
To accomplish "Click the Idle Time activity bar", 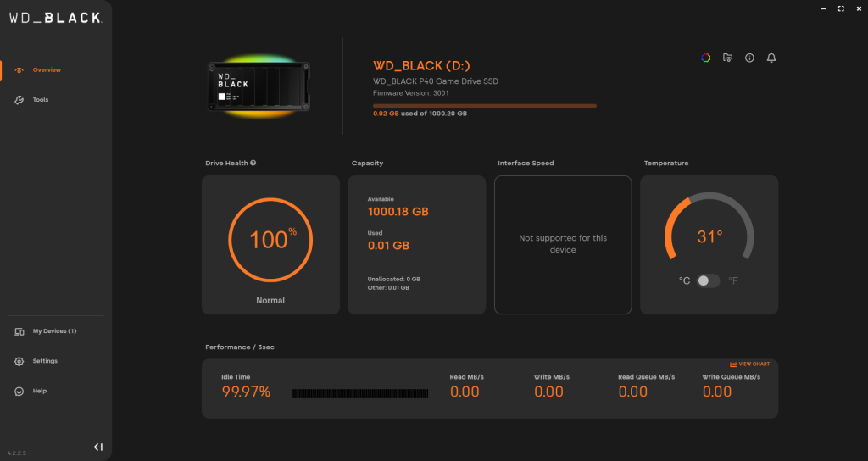I will click(x=359, y=393).
